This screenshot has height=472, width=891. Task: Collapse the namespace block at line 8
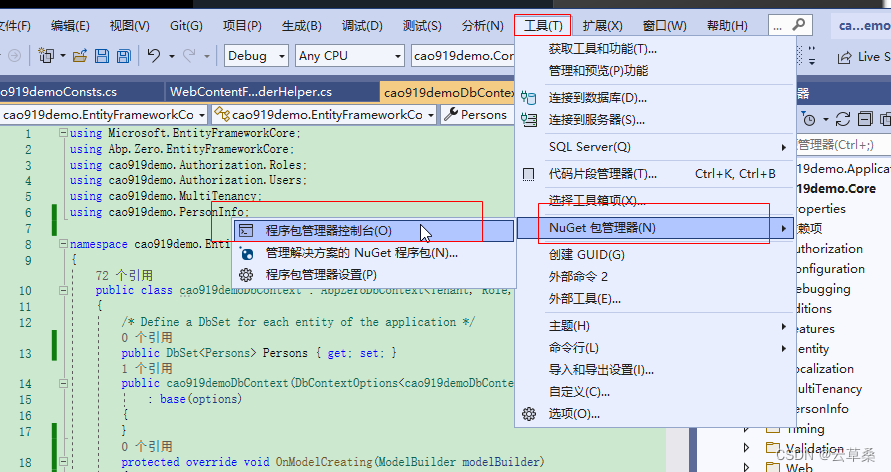click(x=63, y=244)
